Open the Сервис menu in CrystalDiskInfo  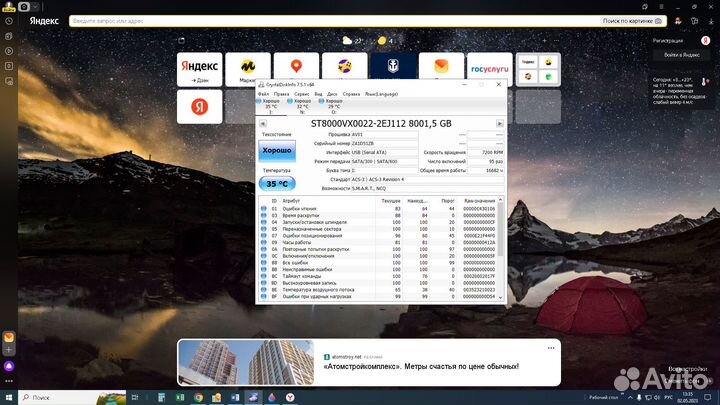302,94
